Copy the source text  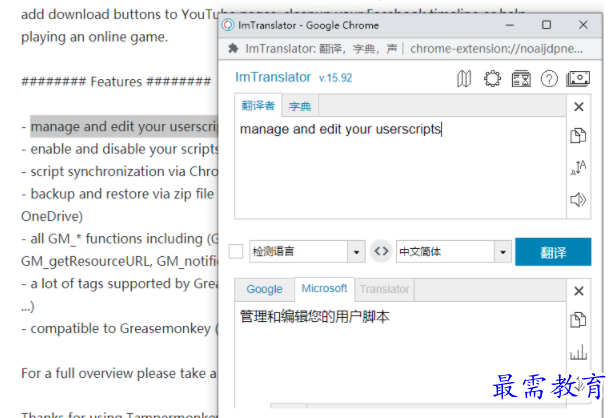[578, 136]
